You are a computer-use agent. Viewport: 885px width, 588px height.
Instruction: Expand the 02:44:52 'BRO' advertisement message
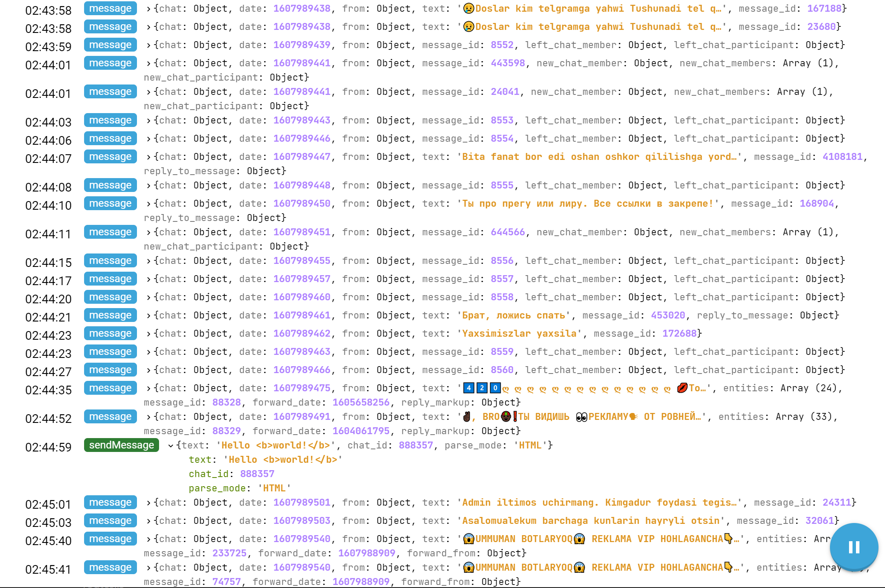point(149,417)
